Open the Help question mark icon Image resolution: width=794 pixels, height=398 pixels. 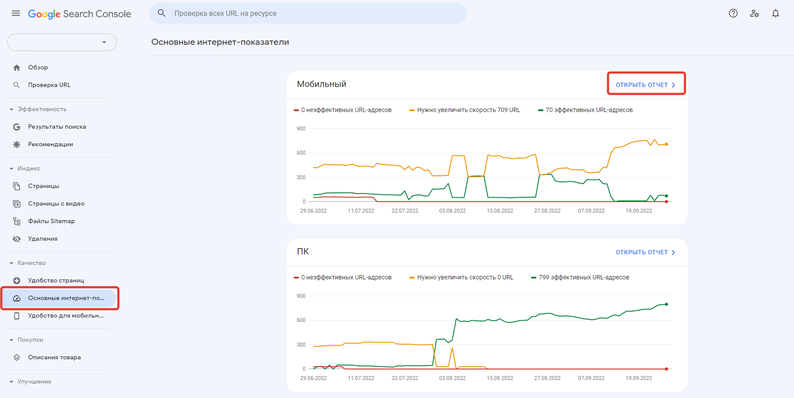pyautogui.click(x=733, y=14)
